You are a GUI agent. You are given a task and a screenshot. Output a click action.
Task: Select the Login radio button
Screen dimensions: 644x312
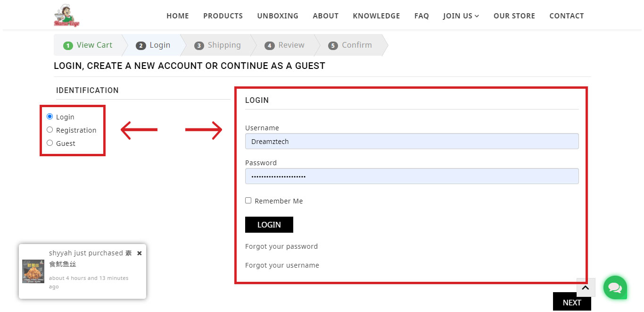click(x=50, y=117)
